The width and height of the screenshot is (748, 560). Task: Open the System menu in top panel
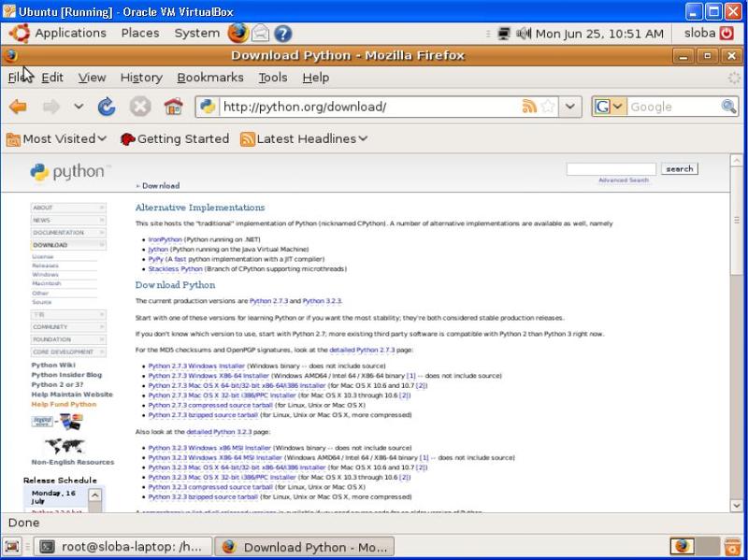pos(197,33)
